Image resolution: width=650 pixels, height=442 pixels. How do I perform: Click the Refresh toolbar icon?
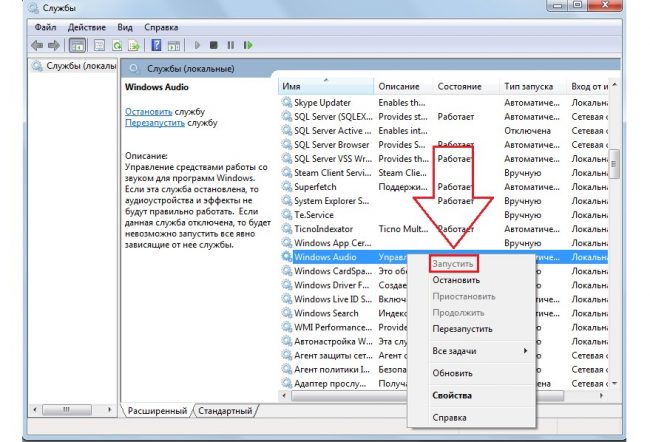(x=117, y=45)
